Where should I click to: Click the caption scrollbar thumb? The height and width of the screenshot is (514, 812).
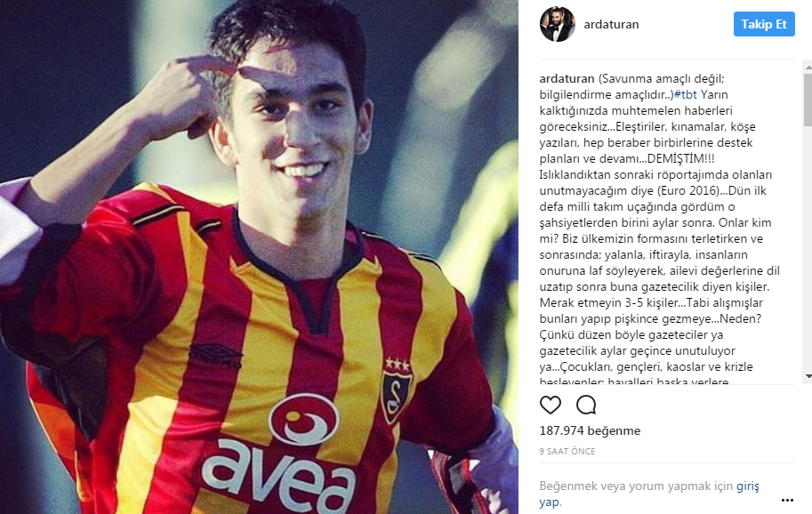(x=808, y=100)
